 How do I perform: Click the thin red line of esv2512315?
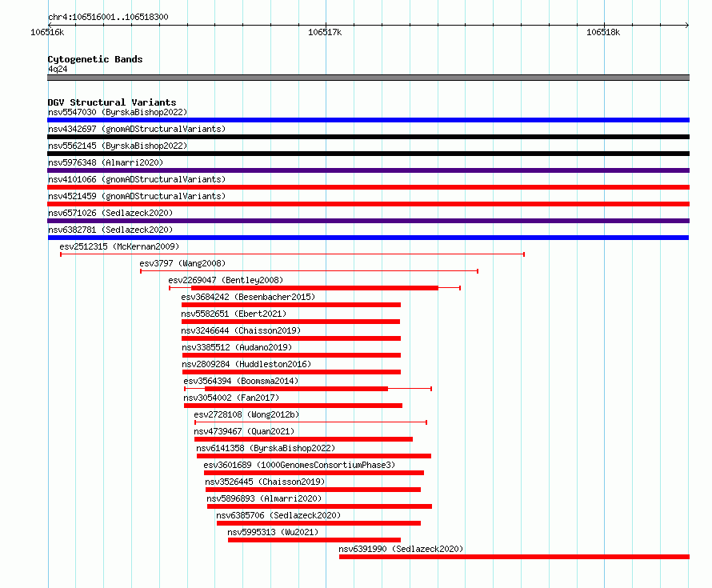point(293,254)
